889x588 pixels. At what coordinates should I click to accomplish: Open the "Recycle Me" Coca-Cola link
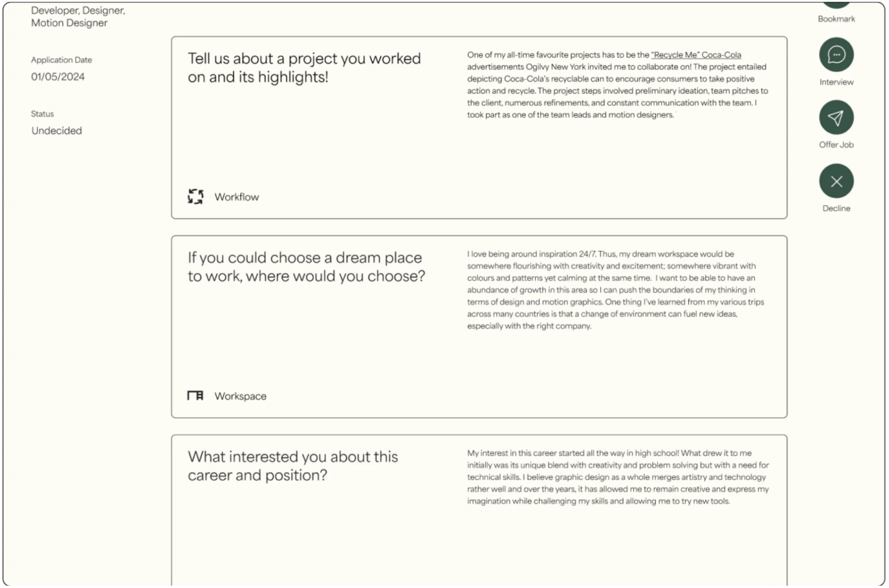point(696,55)
